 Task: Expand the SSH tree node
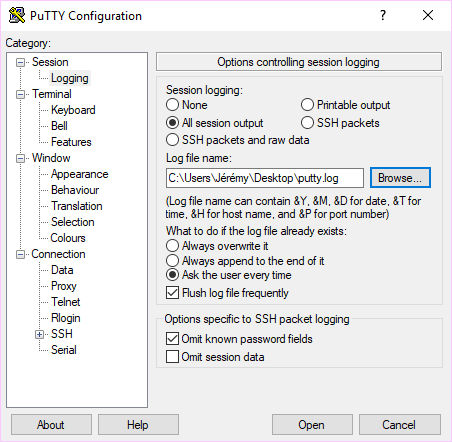[39, 334]
